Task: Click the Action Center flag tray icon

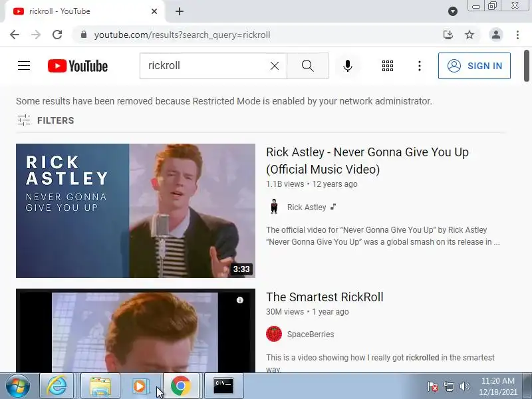Action: [x=433, y=386]
